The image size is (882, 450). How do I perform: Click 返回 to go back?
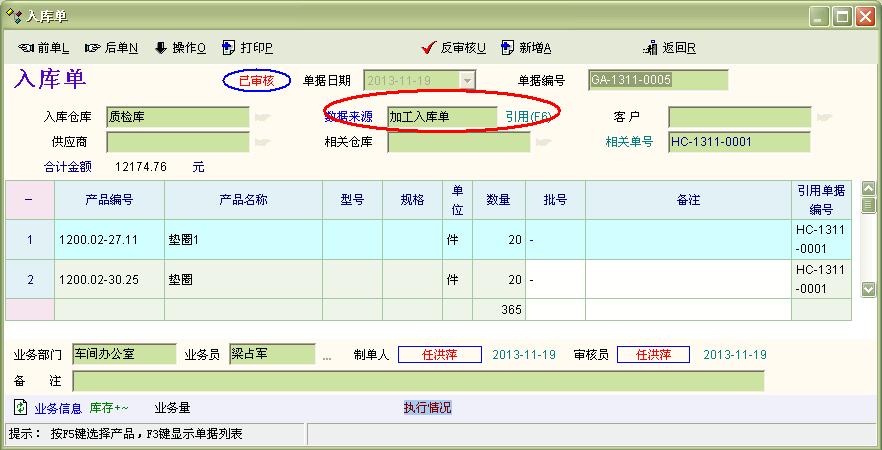pos(671,48)
